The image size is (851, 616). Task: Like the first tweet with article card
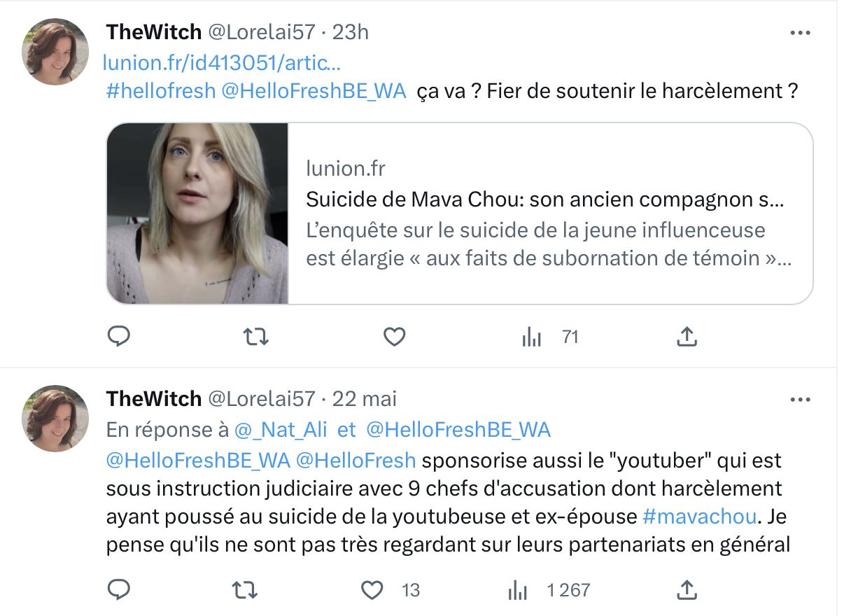pyautogui.click(x=395, y=337)
